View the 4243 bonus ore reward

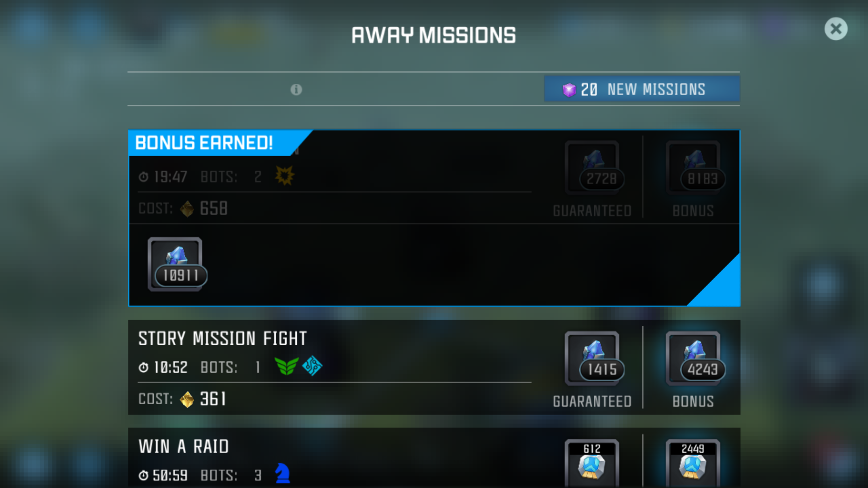[x=694, y=359]
